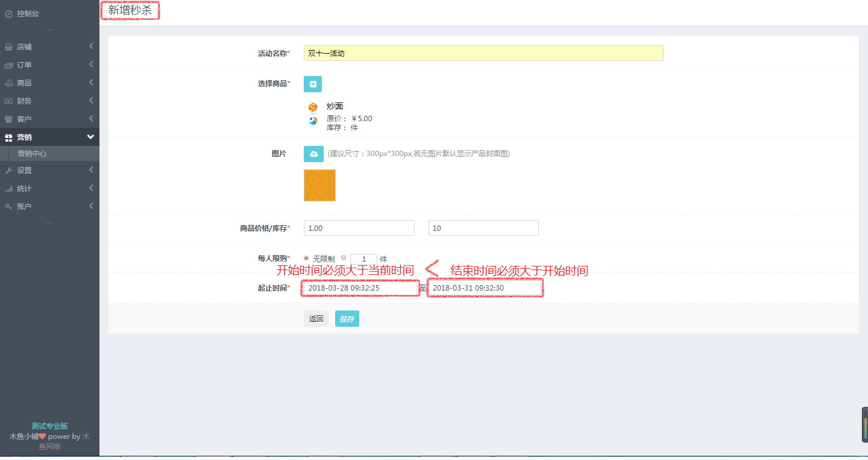The width and height of the screenshot is (868, 460).
Task: Click the 保存 button
Action: tap(347, 319)
